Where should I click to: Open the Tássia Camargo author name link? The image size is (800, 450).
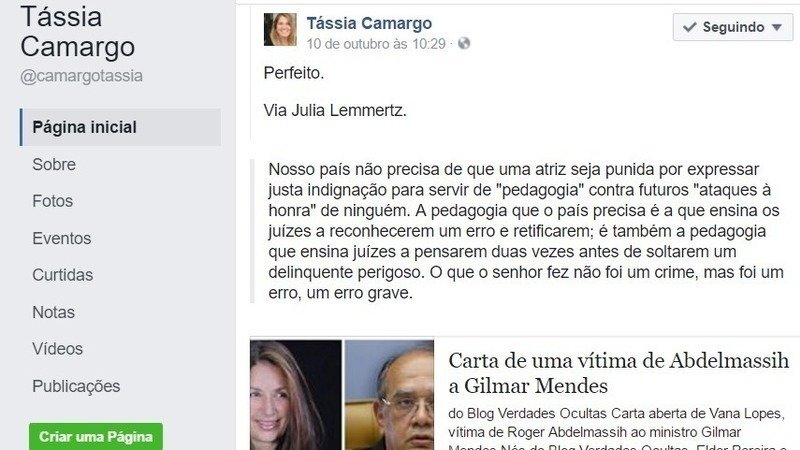(x=369, y=23)
